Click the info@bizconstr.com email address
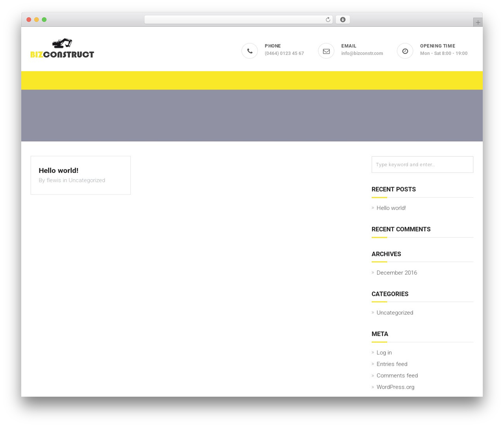This screenshot has width=504, height=427. click(362, 54)
